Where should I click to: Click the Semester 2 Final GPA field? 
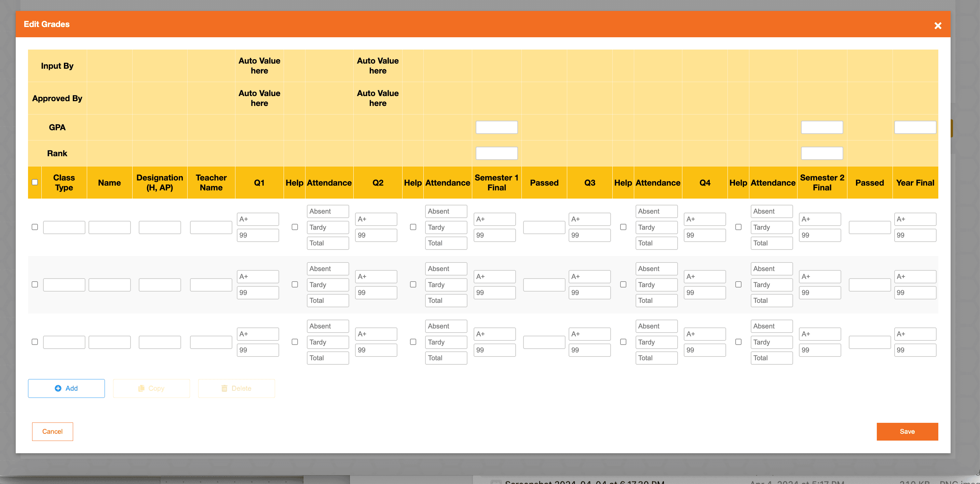822,127
